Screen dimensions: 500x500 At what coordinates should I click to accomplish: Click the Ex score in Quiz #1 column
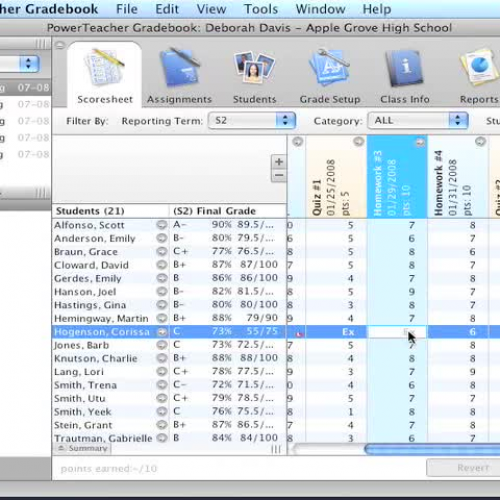(x=348, y=332)
